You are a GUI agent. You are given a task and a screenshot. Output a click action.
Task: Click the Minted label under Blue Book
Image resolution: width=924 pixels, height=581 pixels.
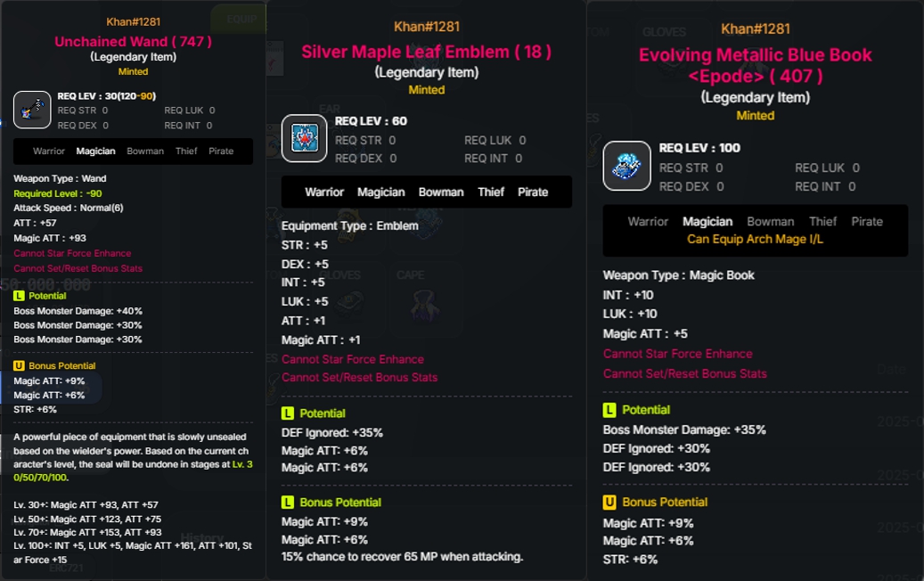coord(755,116)
